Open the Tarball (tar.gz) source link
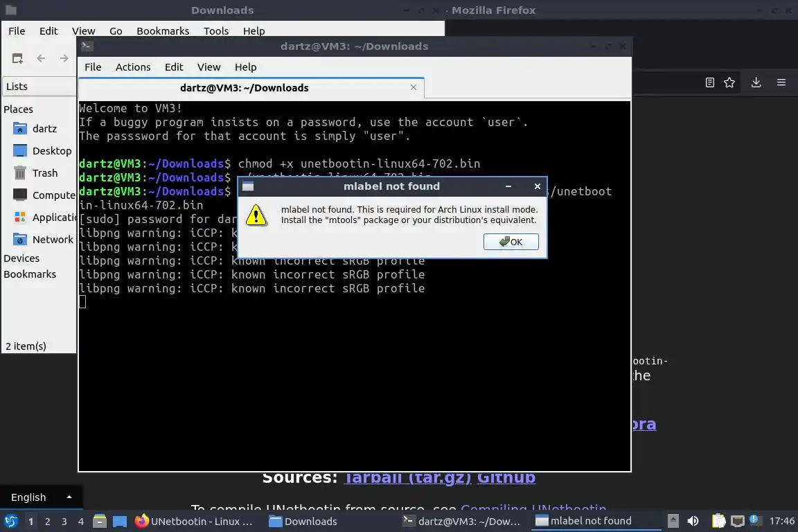 (407, 477)
